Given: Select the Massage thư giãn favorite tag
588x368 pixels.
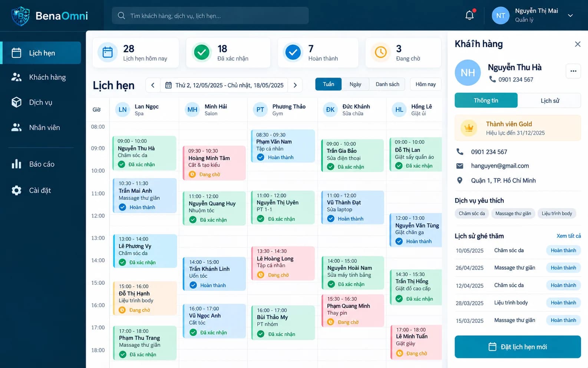Looking at the screenshot, I should click(x=513, y=213).
